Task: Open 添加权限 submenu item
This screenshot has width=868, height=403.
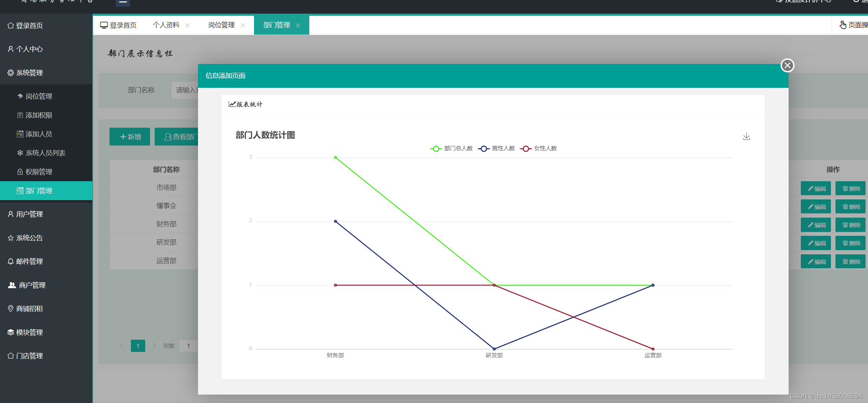Action: [46, 115]
